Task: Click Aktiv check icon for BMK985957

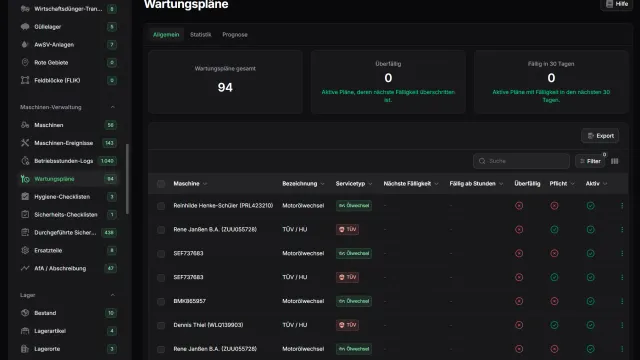Action: [x=591, y=301]
